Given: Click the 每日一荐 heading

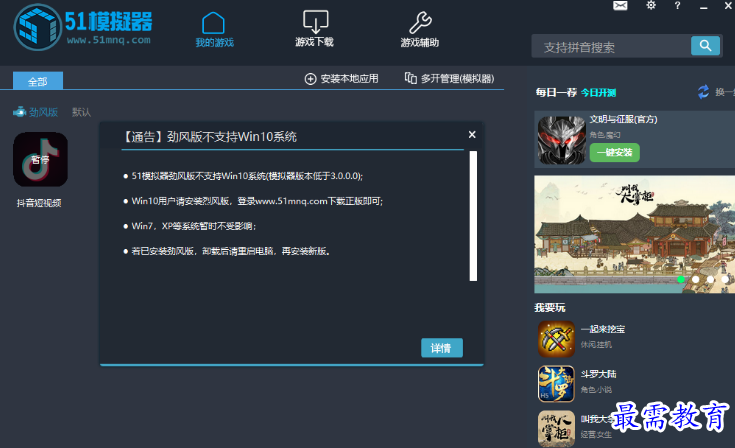Looking at the screenshot, I should click(556, 92).
